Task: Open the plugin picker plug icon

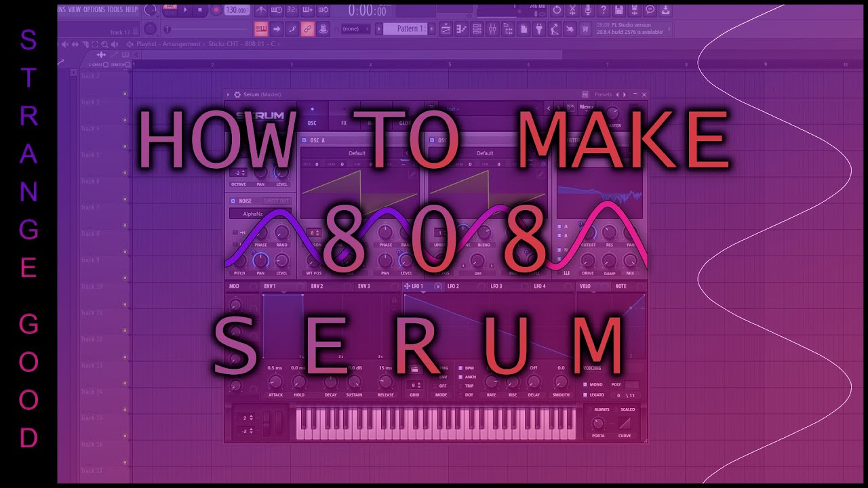Action: tap(539, 29)
